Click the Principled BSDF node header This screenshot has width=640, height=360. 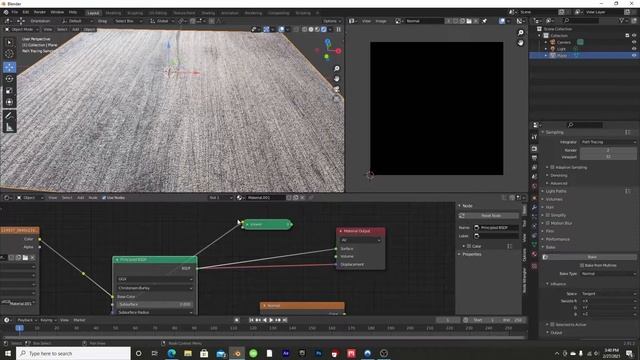[x=155, y=260]
